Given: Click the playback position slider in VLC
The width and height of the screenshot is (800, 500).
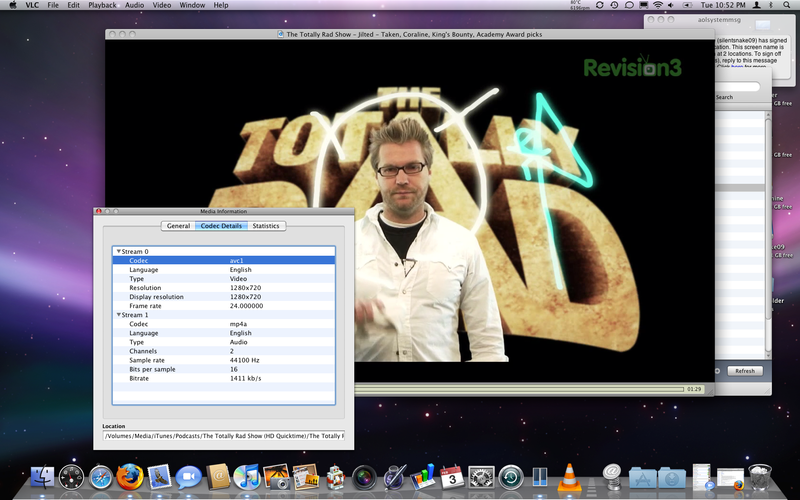Looking at the screenshot, I should [x=519, y=389].
